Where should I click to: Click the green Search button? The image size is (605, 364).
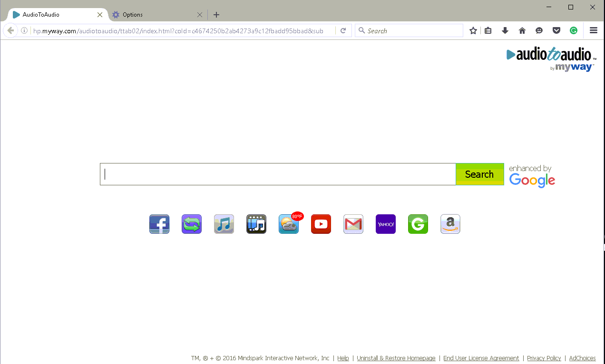[x=480, y=174]
